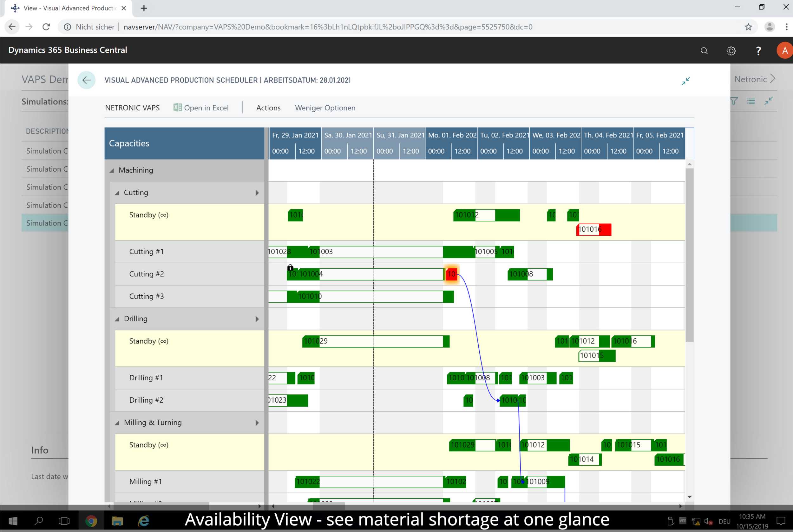Viewport: 793px width, 532px height.
Task: Select the Cutting #1 resource row
Action: 190,252
